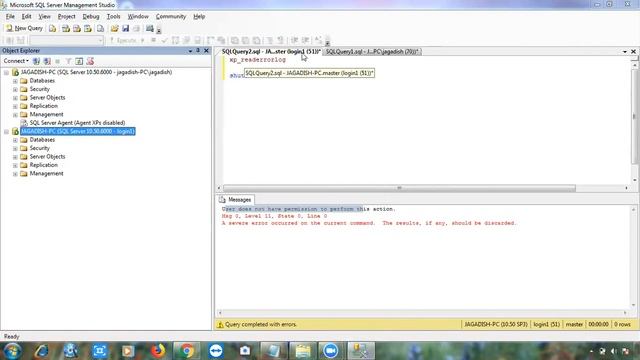This screenshot has width=640, height=360.
Task: Open SQL Server Compact Query icon
Action: (x=100, y=29)
